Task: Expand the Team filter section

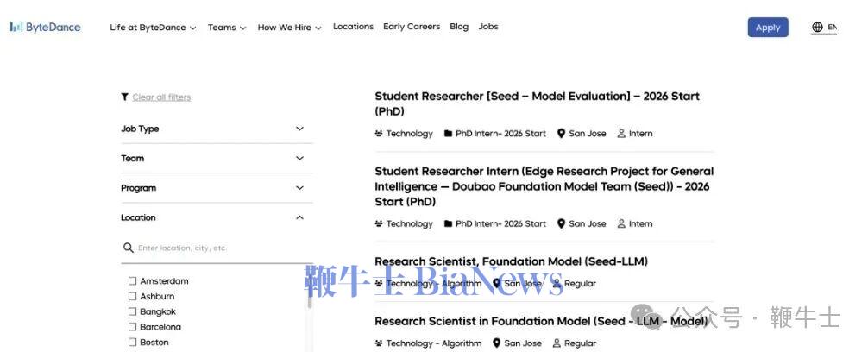Action: (x=299, y=159)
